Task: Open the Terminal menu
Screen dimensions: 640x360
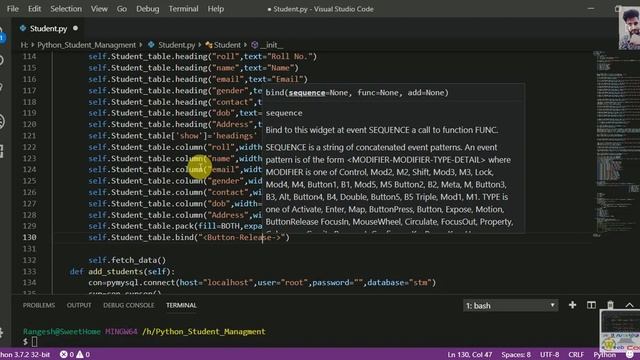Action: 183,9
